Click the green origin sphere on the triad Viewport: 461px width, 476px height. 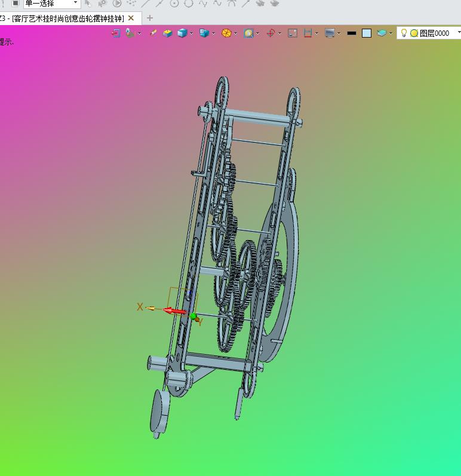pyautogui.click(x=193, y=317)
